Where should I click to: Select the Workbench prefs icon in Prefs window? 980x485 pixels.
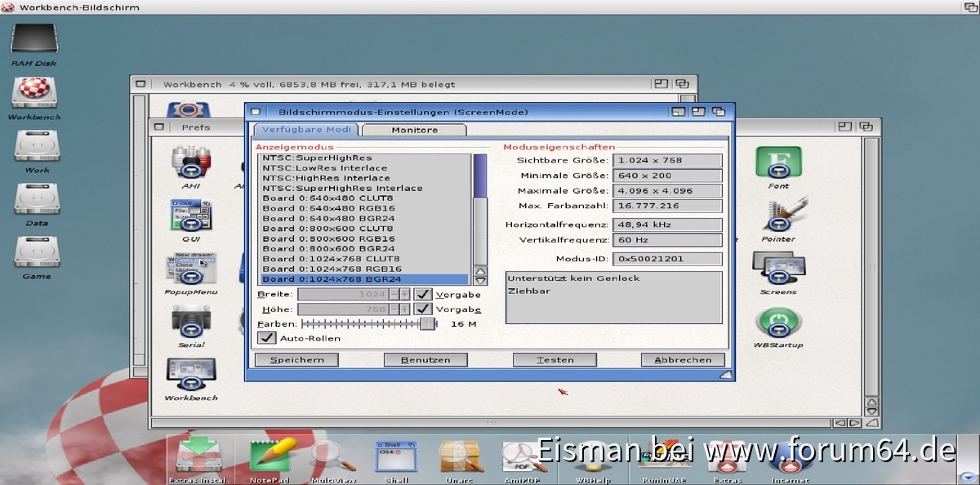(x=191, y=376)
